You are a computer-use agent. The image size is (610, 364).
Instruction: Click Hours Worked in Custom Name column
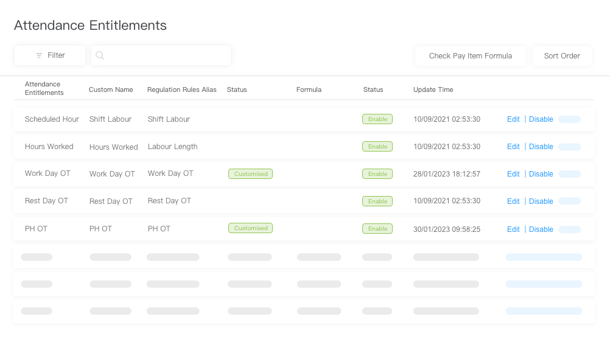tap(114, 147)
